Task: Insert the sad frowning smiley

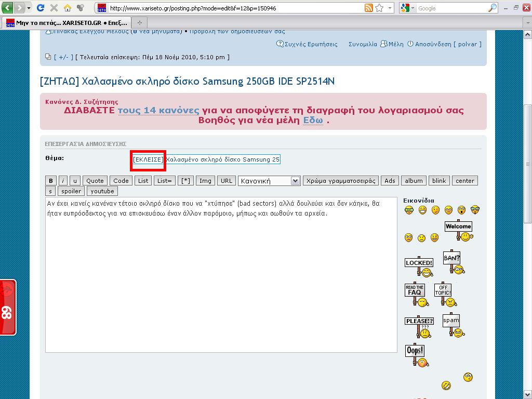Action: point(421,238)
